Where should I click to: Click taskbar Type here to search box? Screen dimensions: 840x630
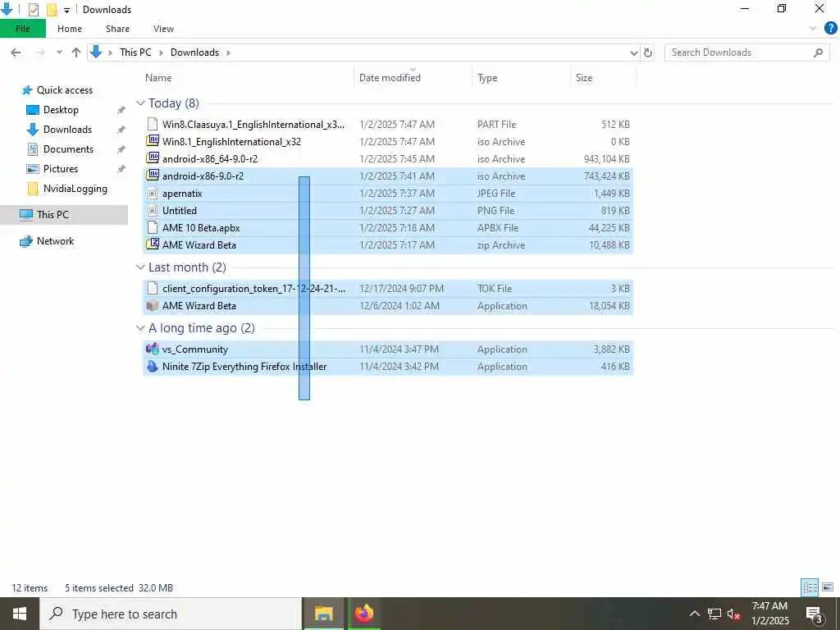pos(171,614)
